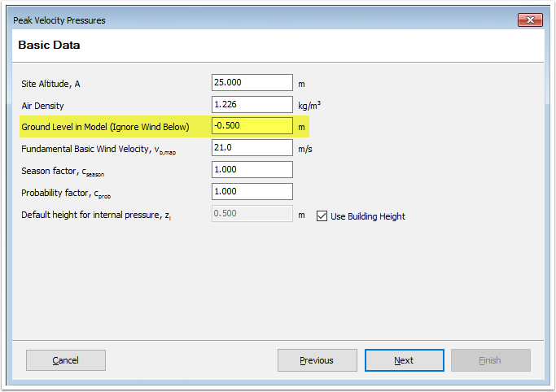Click the m/s unit text
The image size is (556, 392).
tap(305, 149)
